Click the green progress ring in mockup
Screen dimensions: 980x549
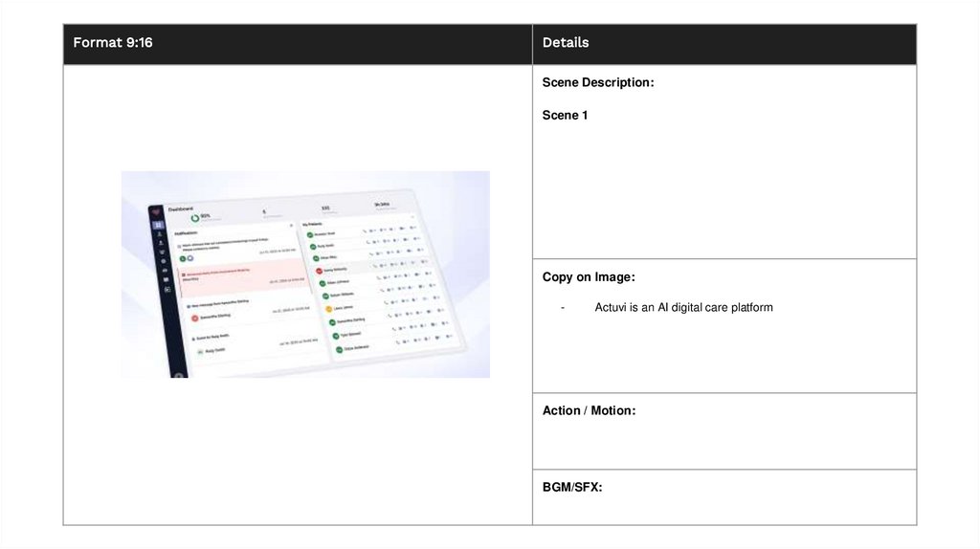[x=195, y=218]
